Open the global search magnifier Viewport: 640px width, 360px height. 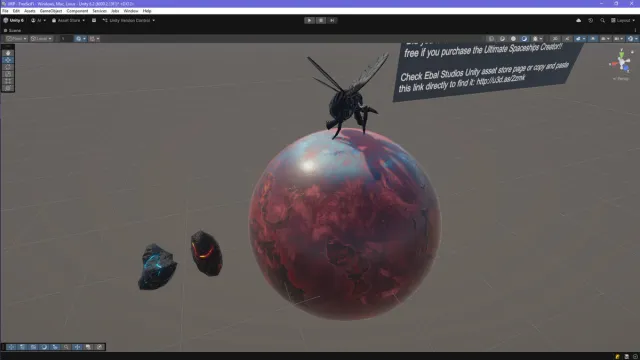pos(602,20)
